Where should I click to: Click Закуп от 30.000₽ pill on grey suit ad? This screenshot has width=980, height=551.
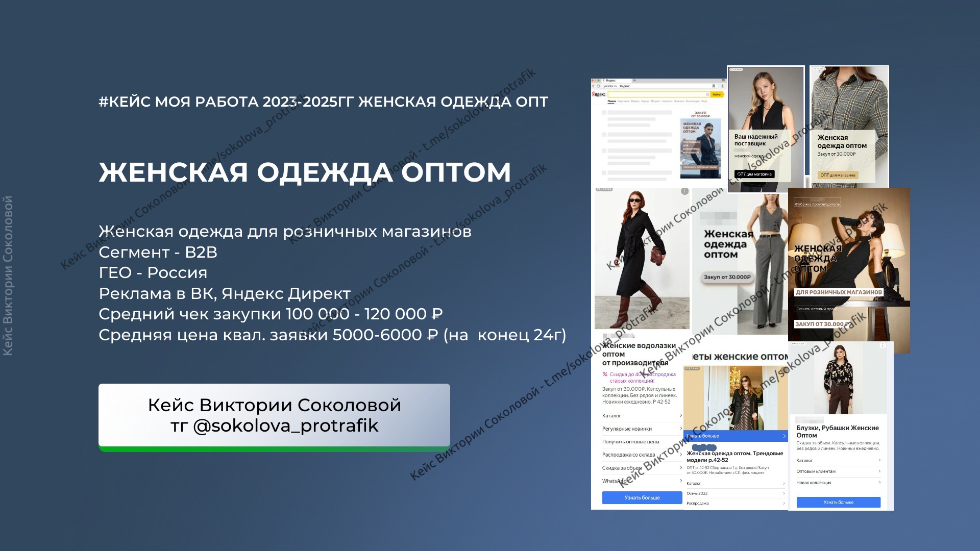point(727,277)
